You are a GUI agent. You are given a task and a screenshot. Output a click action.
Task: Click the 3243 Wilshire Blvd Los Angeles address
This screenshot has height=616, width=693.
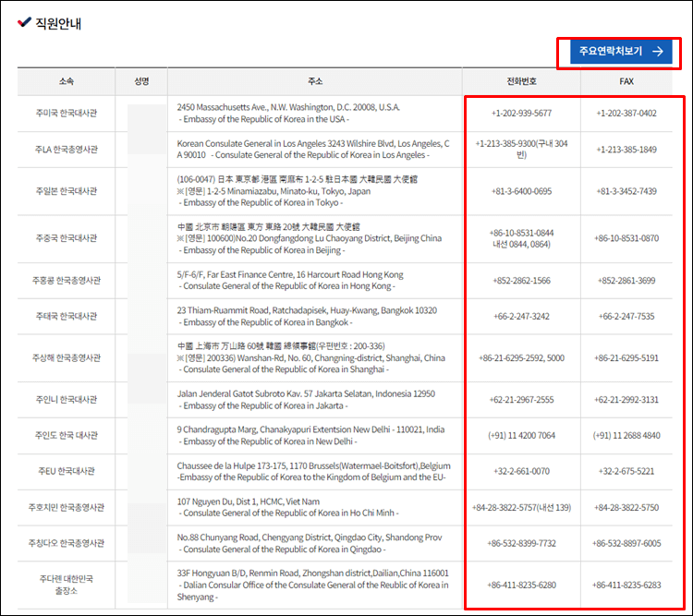[x=313, y=150]
